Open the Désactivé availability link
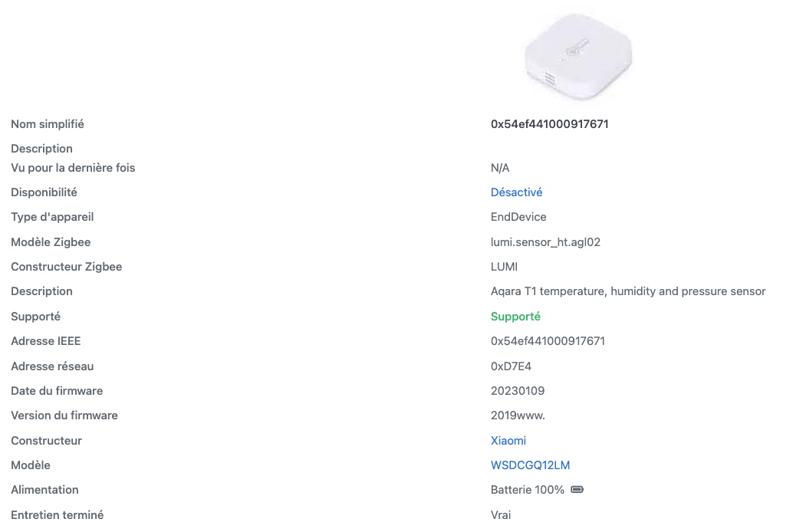 pyautogui.click(x=516, y=192)
